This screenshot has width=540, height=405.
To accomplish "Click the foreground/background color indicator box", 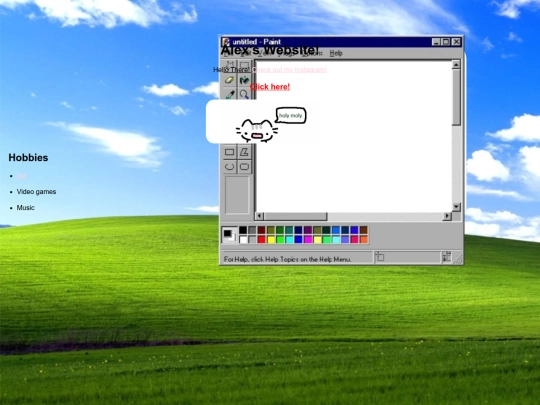I will point(229,235).
